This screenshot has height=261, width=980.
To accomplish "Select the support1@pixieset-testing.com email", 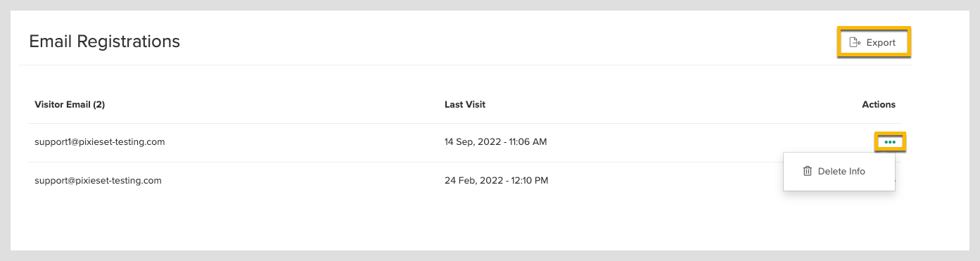I will pyautogui.click(x=99, y=141).
